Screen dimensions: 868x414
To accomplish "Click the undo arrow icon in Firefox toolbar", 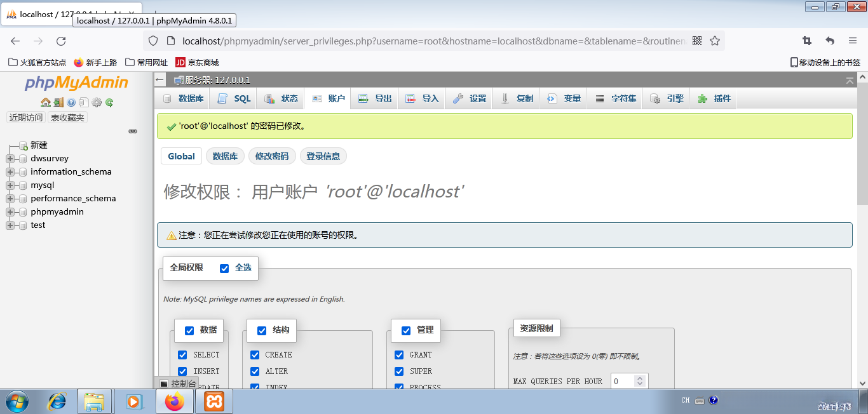I will tap(830, 41).
